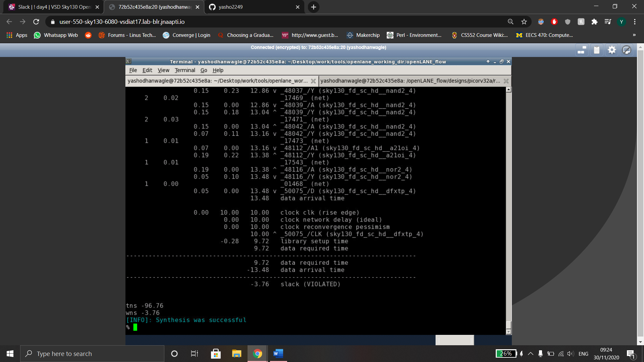Open noVNC settings gear
644x362 pixels.
pos(612,50)
